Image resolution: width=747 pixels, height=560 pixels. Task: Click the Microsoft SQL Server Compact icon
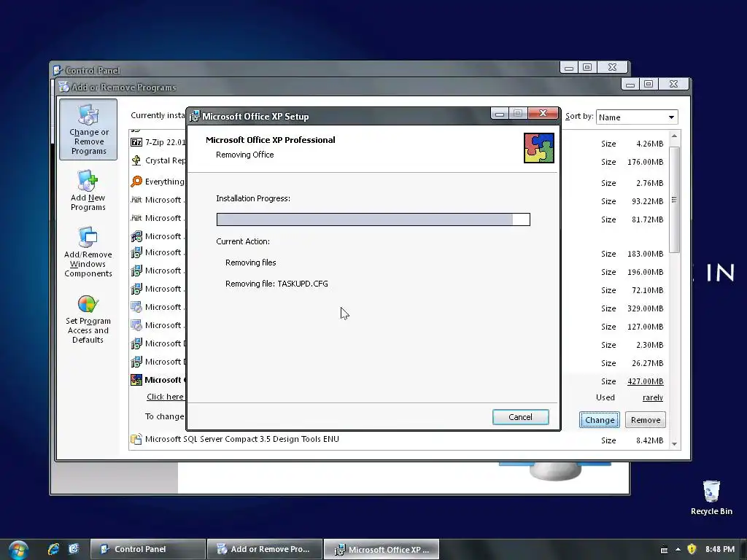click(136, 438)
